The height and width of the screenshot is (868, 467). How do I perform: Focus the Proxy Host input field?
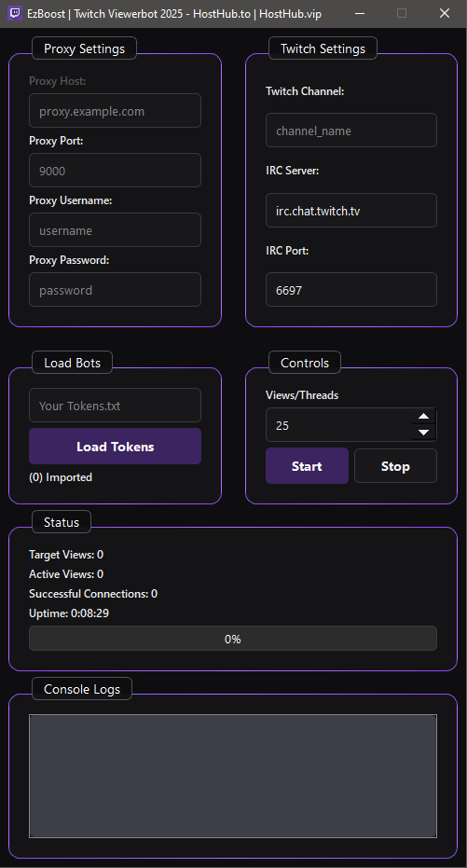[x=115, y=111]
